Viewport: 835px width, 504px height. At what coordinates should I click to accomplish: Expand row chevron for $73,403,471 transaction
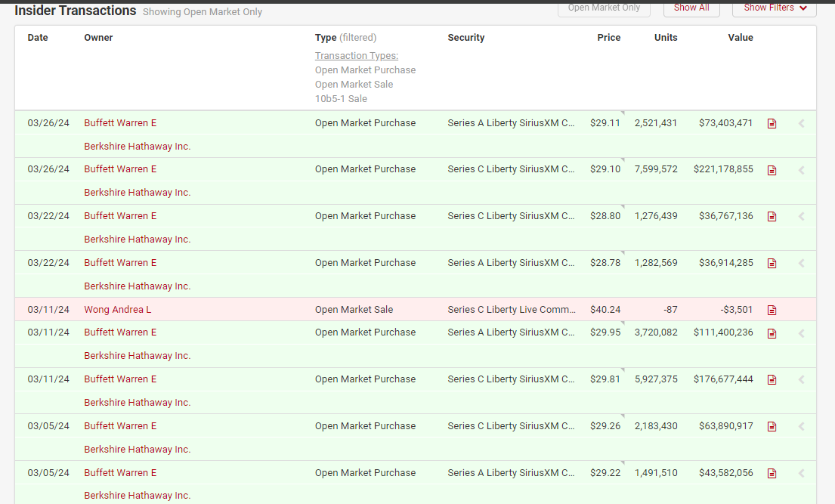point(802,124)
